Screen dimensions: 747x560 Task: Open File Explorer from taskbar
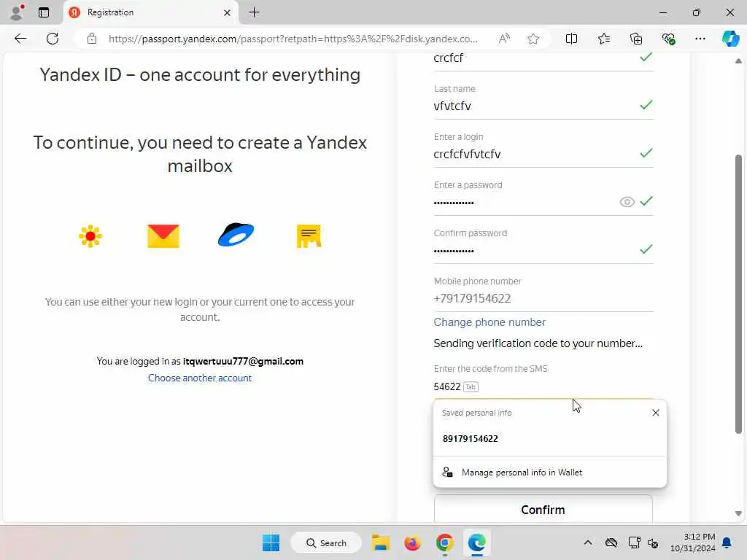click(x=381, y=542)
